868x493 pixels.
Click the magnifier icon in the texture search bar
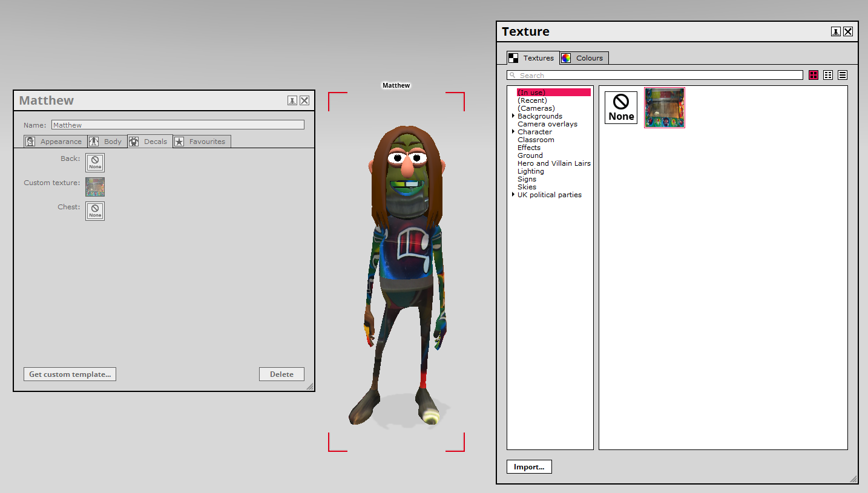[511, 75]
